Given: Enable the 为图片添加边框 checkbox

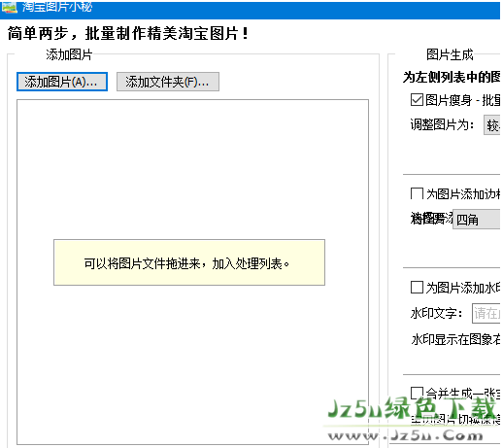Looking at the screenshot, I should (x=417, y=193).
